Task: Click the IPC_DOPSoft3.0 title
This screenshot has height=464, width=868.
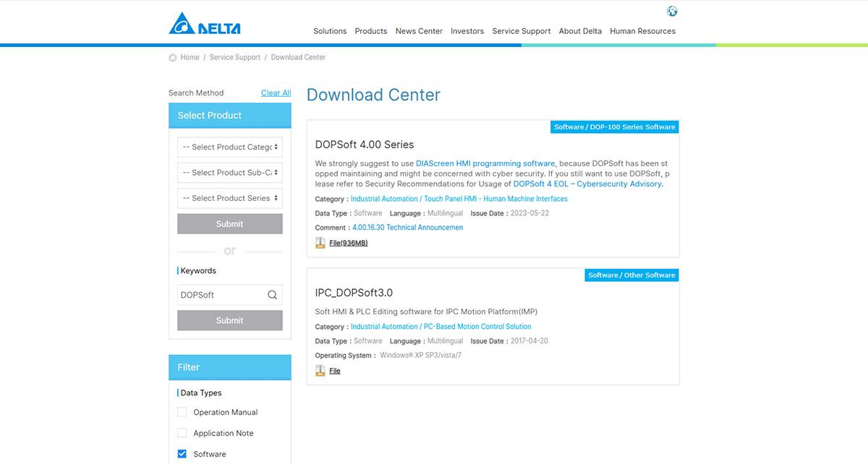Action: point(354,293)
